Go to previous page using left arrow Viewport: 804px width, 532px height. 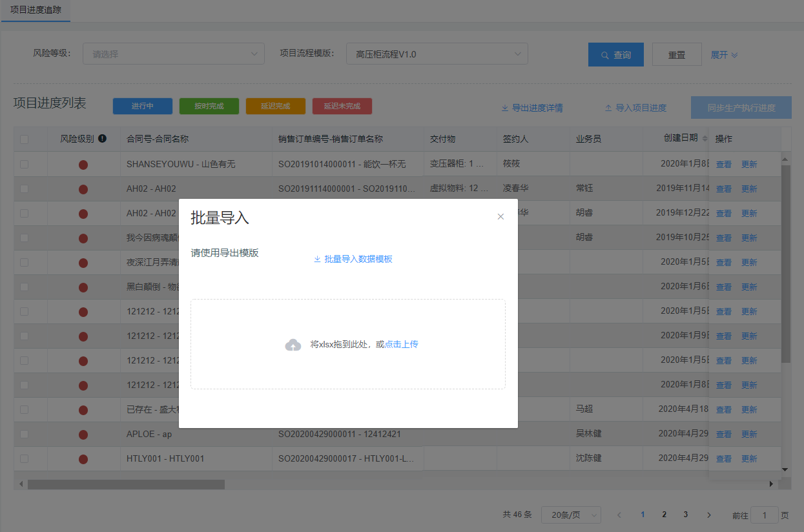click(619, 515)
